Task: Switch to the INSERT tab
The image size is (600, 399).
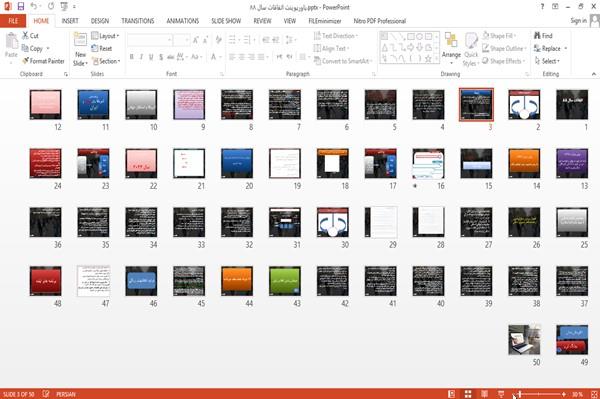Action: pos(70,21)
